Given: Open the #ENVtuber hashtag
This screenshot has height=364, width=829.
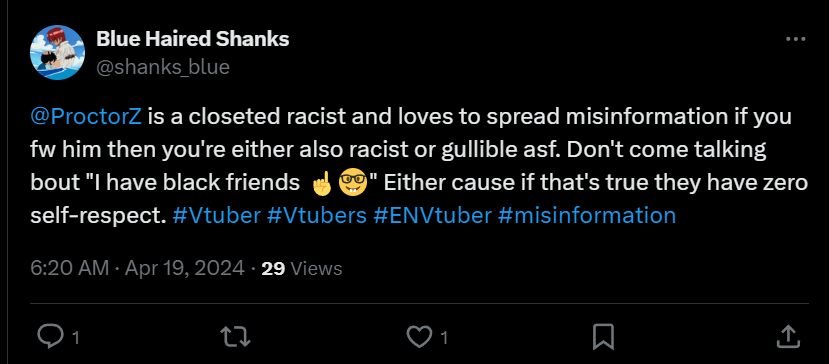Looking at the screenshot, I should click(x=432, y=216).
